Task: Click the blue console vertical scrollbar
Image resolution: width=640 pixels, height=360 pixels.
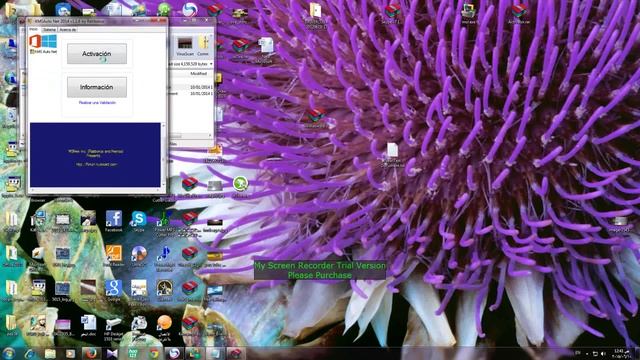Action: coord(163,155)
